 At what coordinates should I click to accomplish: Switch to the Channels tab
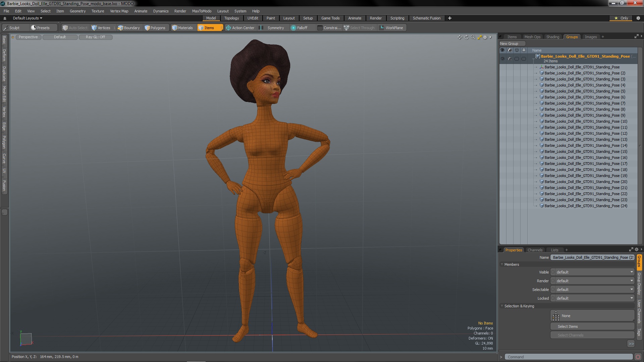pyautogui.click(x=535, y=250)
